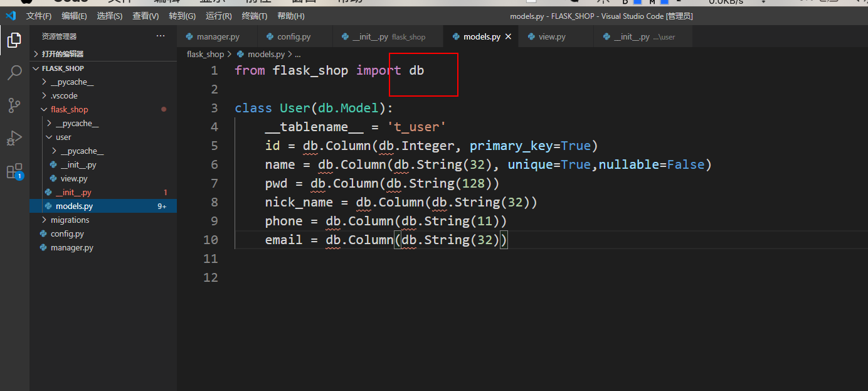
Task: Open the Source Control view
Action: click(x=14, y=105)
